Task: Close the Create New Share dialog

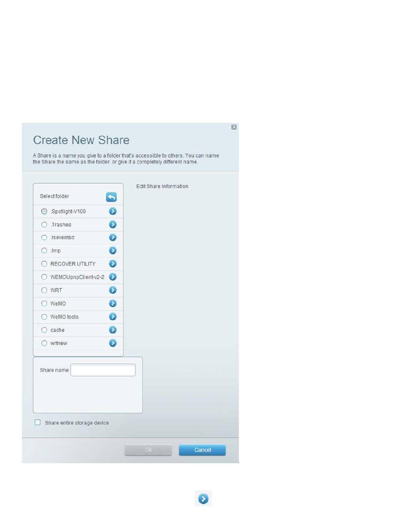Action: (234, 127)
